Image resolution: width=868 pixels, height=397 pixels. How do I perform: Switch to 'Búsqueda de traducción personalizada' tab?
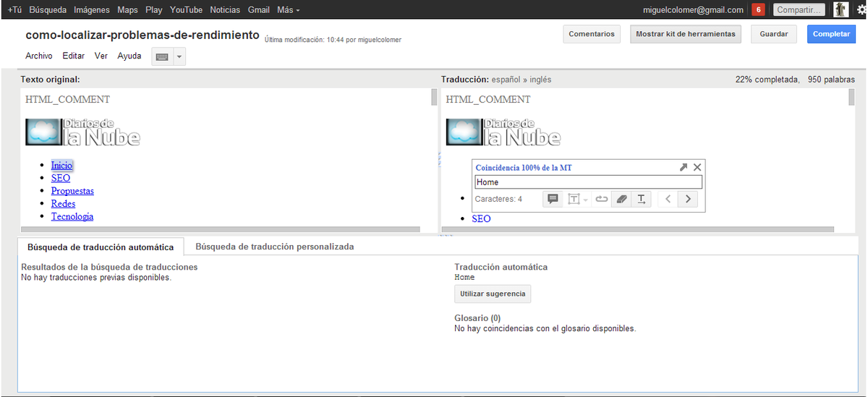(274, 247)
